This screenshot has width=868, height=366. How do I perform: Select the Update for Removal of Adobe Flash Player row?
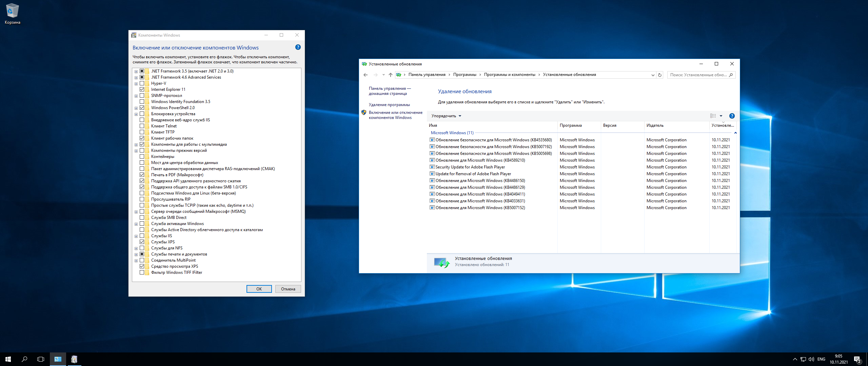pyautogui.click(x=582, y=174)
